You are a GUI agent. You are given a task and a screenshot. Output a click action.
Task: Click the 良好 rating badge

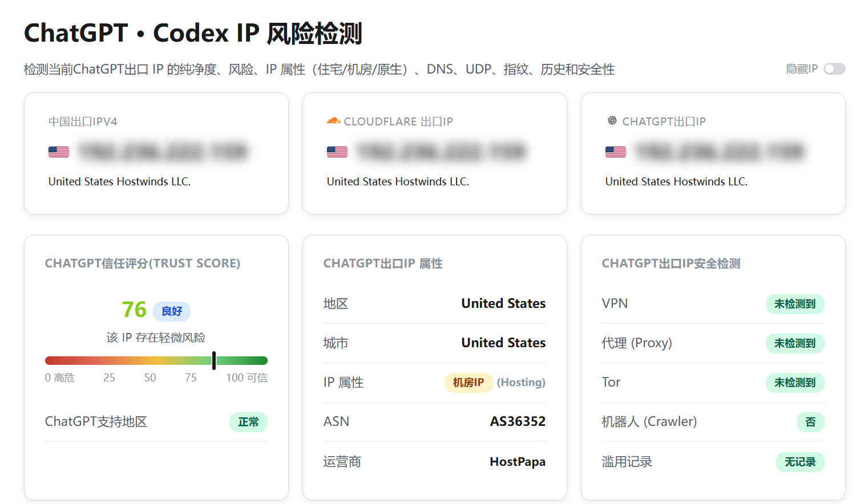point(172,311)
